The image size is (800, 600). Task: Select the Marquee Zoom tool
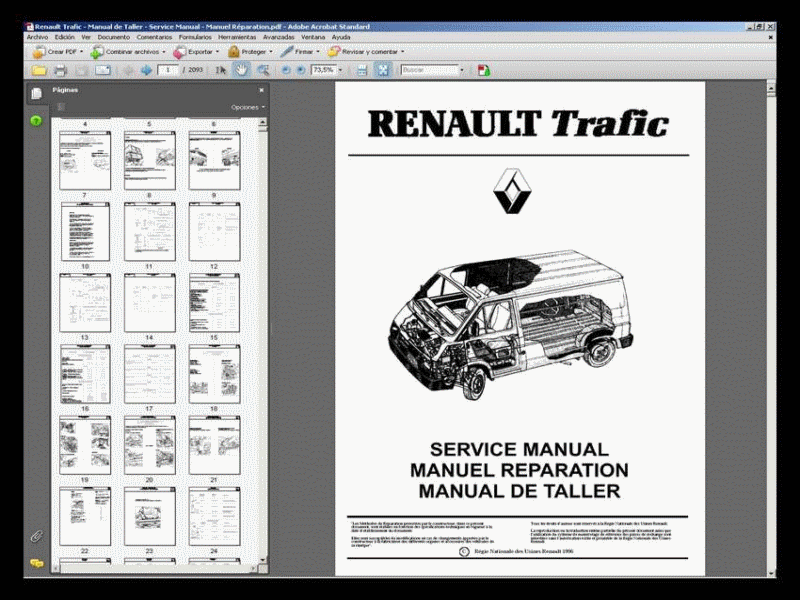point(263,70)
